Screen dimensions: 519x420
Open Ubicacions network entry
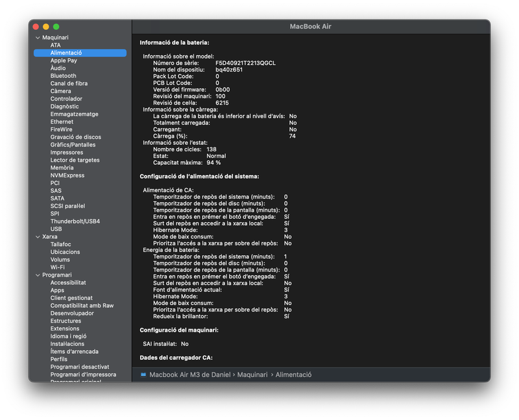[x=66, y=252]
